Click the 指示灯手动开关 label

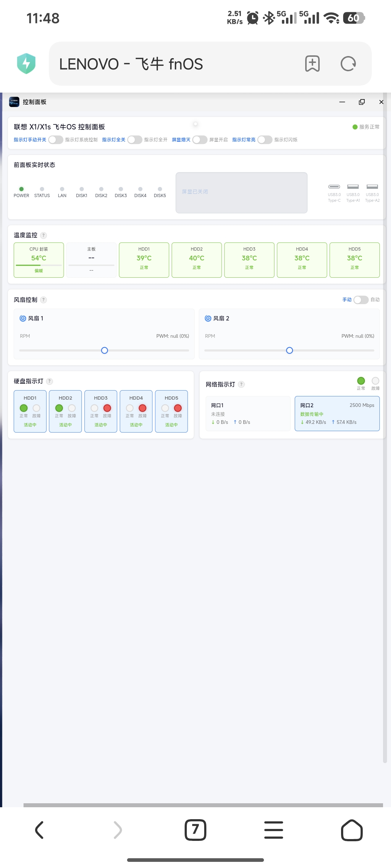[30, 140]
